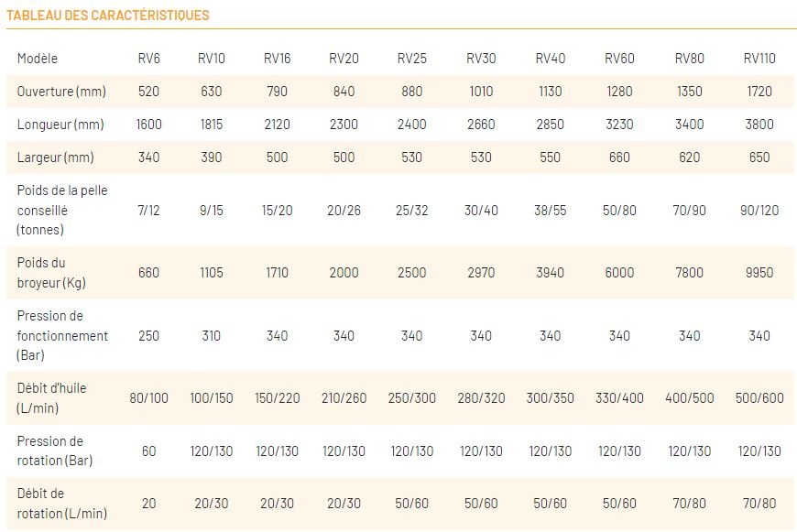Screen dimensions: 797x532
Task: Click the 1720 opening value cell
Action: [759, 92]
